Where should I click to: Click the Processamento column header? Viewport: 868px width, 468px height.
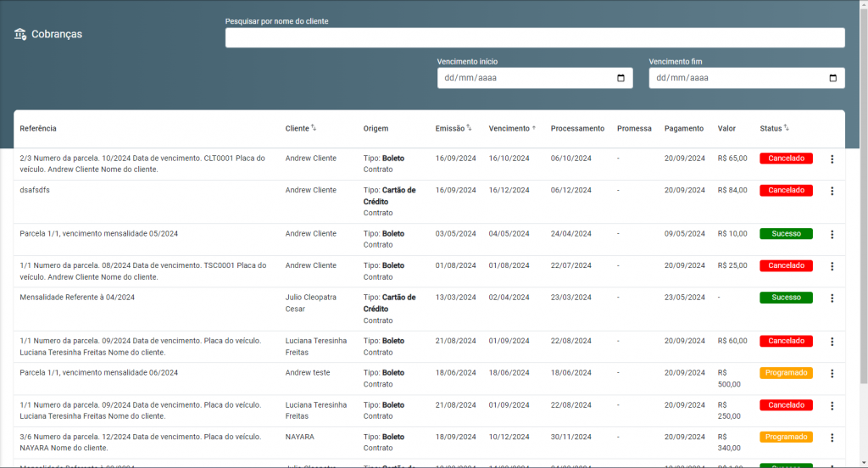577,129
